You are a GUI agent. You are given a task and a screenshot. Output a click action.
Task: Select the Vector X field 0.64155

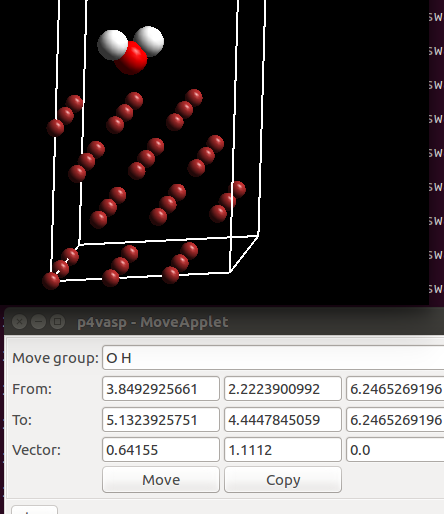(x=161, y=450)
